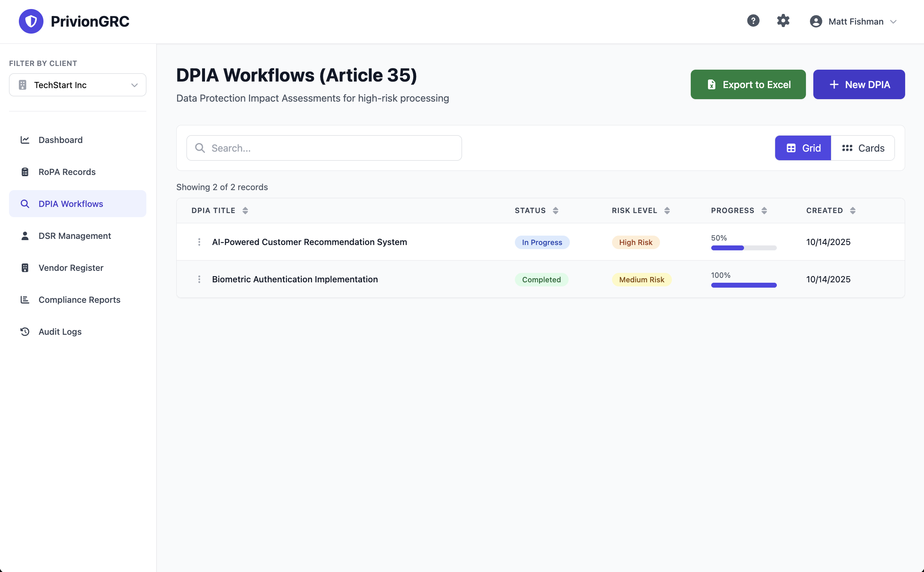
Task: Click the Export to Excel button
Action: pos(748,84)
